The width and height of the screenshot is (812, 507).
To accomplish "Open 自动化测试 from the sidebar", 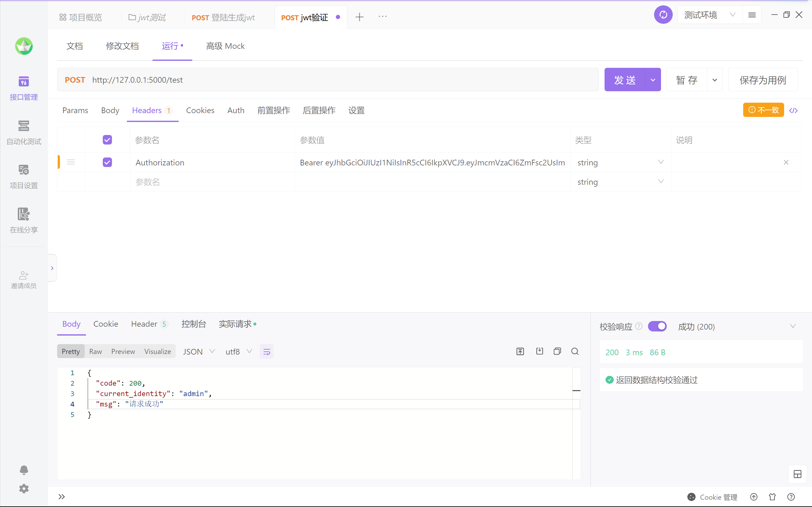I will pos(23,132).
